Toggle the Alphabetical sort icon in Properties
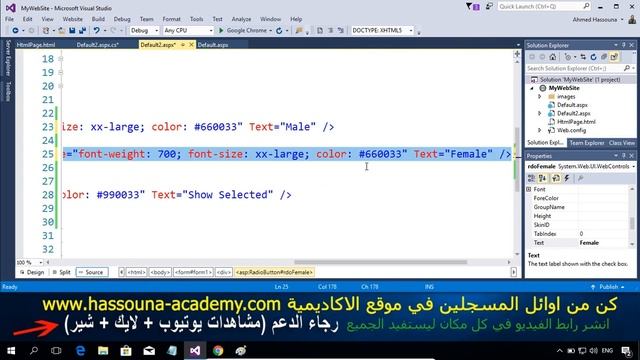 pos(542,178)
